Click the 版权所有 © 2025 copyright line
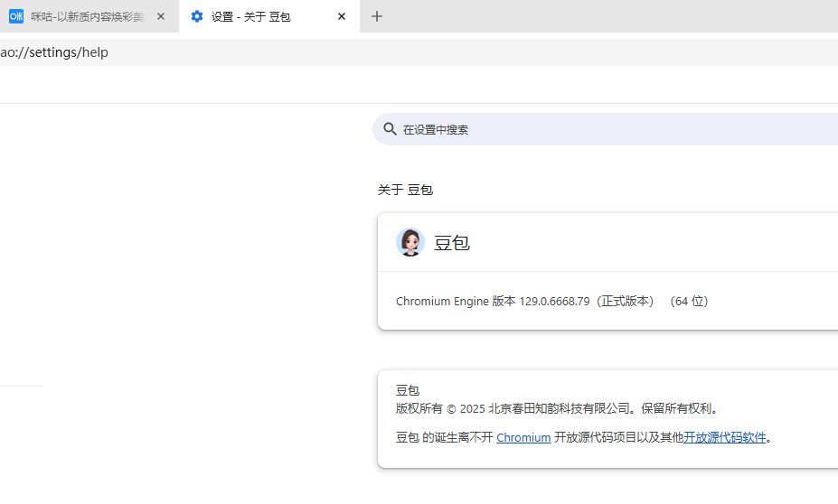Viewport: 838px width, 504px height. click(559, 409)
